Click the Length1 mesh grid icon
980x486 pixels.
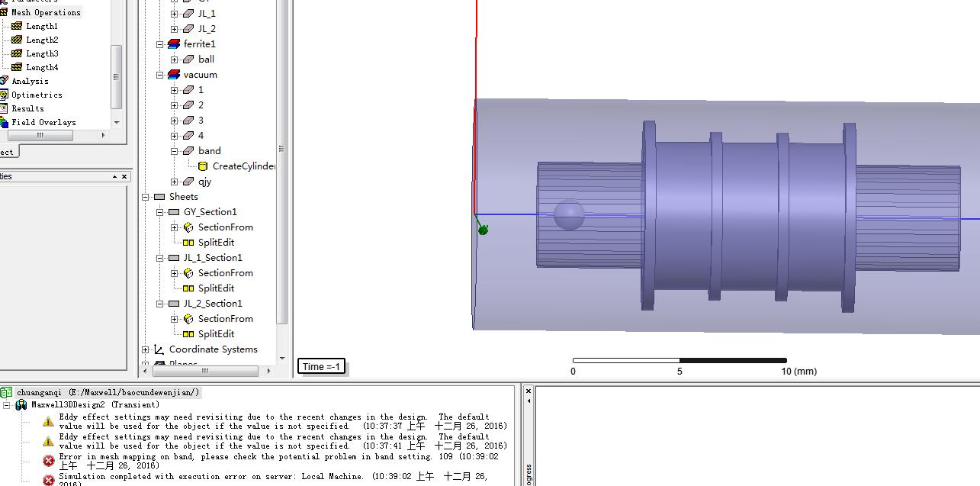(17, 26)
